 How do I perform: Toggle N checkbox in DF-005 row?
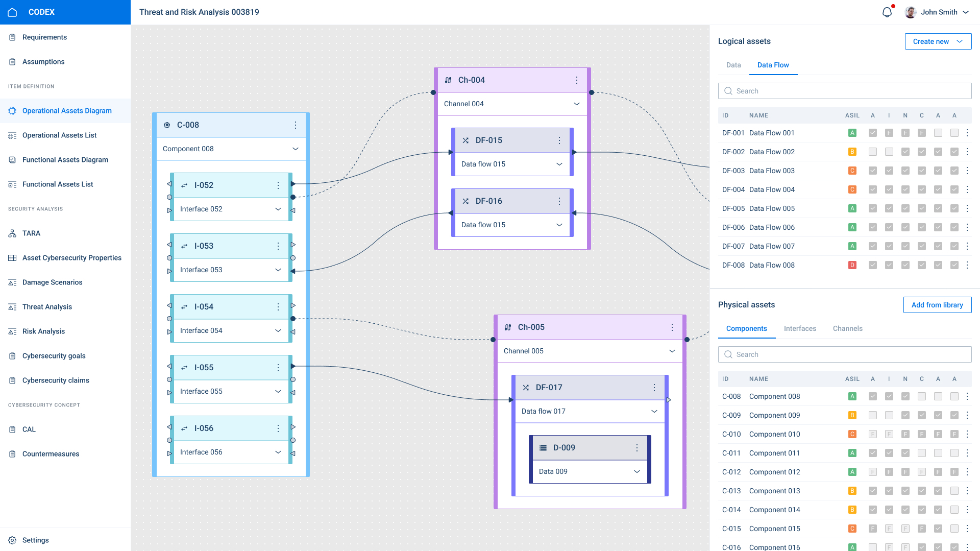pos(905,208)
